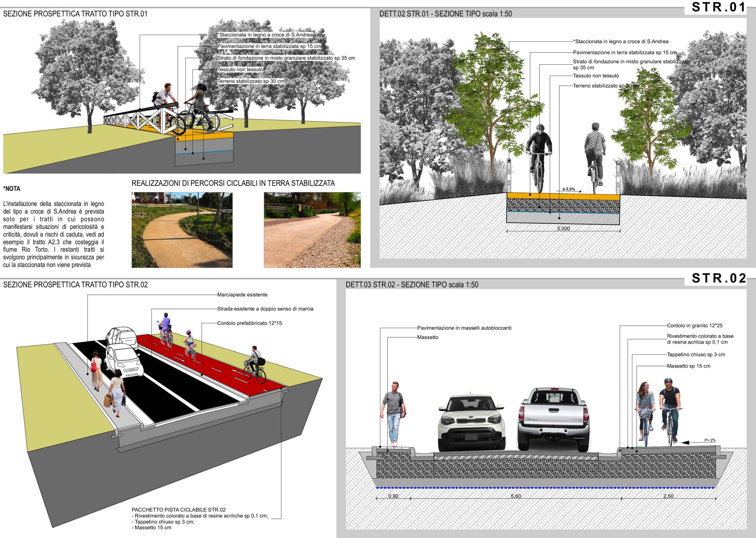The width and height of the screenshot is (756, 538).
Task: Select the walking man on the DETT.03 sidewalk
Action: point(393,414)
